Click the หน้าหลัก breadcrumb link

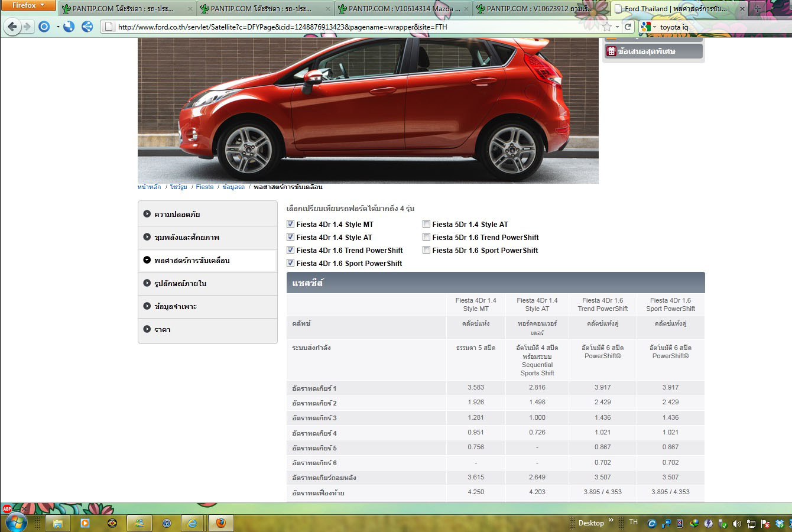(149, 187)
